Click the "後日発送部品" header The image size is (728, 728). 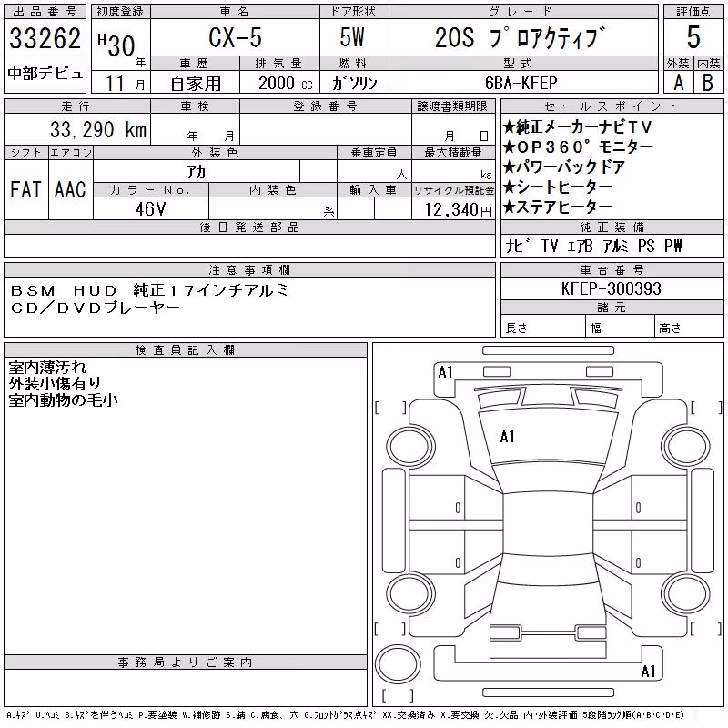(x=249, y=227)
